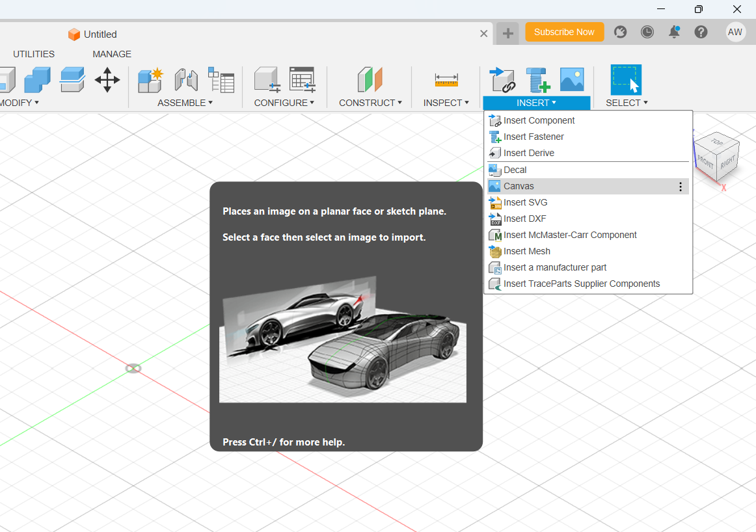Close the Untitled document tab
This screenshot has height=532, width=756.
click(x=483, y=34)
